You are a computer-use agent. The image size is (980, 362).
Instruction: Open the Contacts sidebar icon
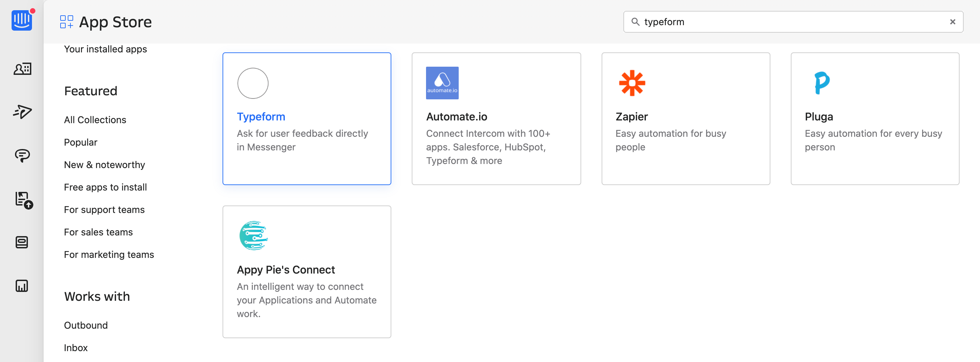click(22, 69)
